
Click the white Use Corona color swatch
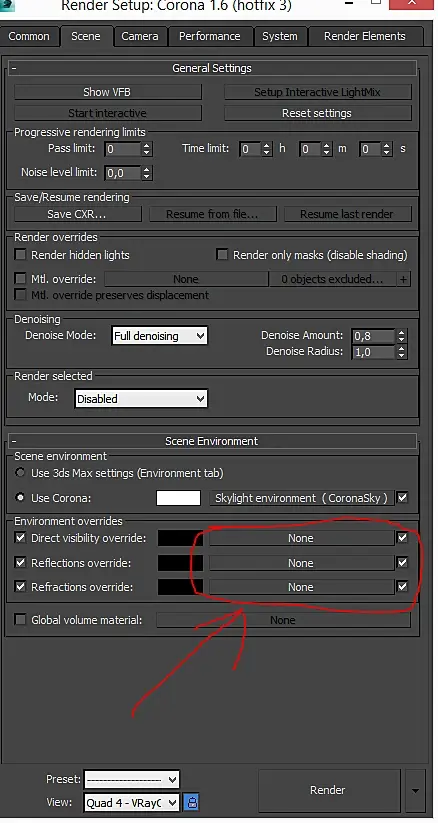(179, 498)
